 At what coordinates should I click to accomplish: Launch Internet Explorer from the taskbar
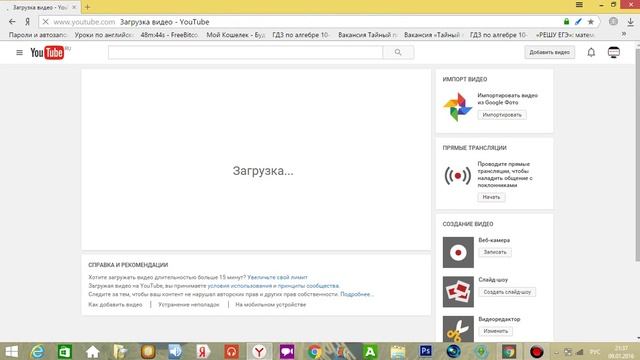(x=38, y=352)
